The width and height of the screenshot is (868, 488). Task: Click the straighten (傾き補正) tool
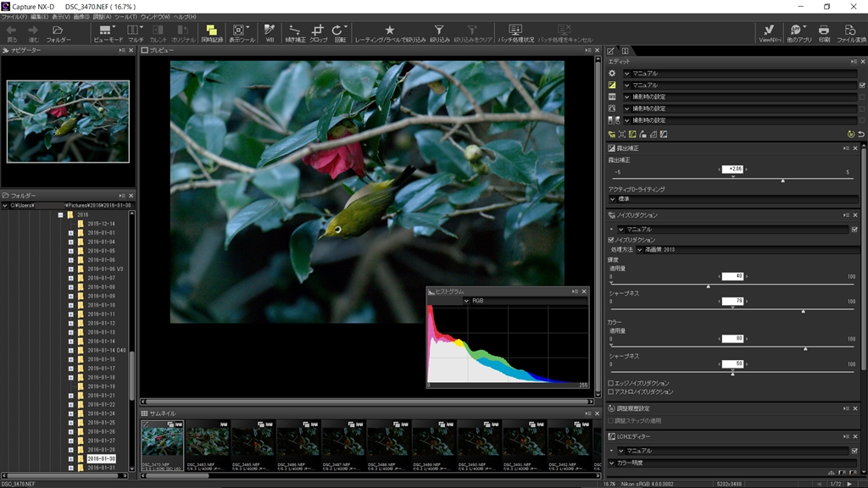point(295,32)
